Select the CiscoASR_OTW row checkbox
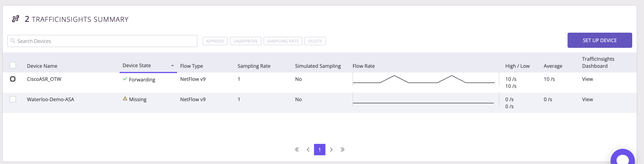 (13, 79)
